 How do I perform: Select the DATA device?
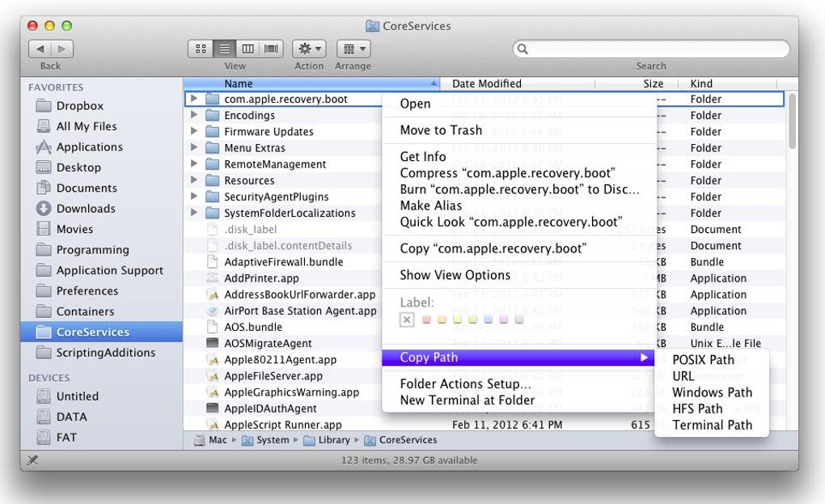click(x=102, y=417)
